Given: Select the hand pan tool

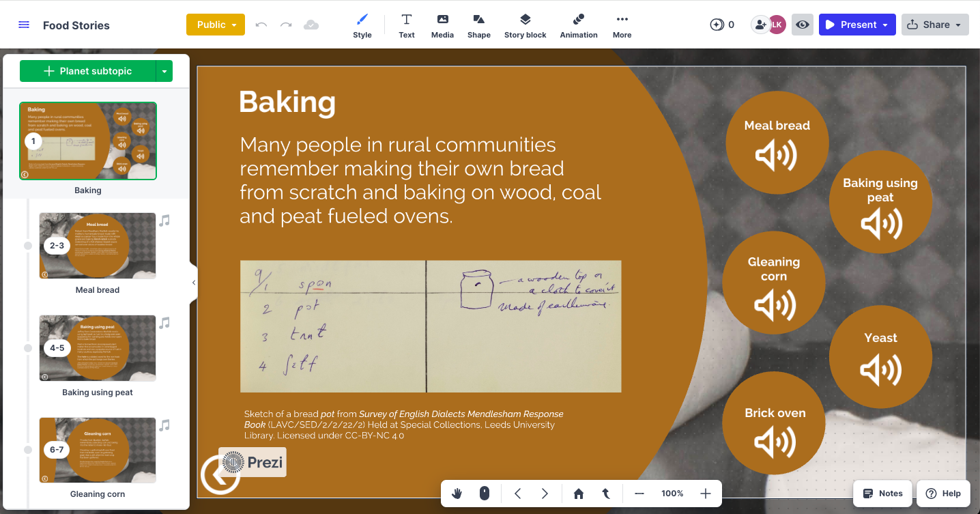Looking at the screenshot, I should (457, 494).
